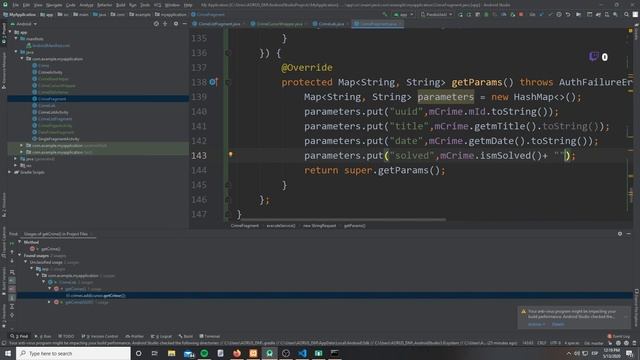Open the File menu
This screenshot has width=640, height=360.
click(16, 5)
